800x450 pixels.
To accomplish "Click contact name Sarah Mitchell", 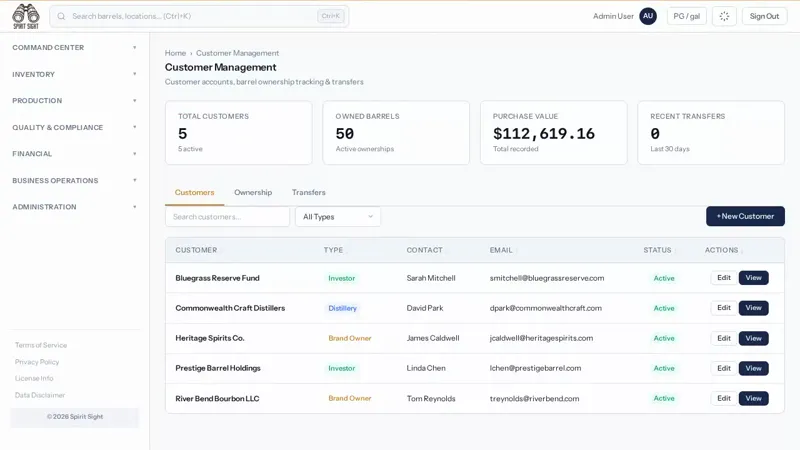I will (431, 278).
